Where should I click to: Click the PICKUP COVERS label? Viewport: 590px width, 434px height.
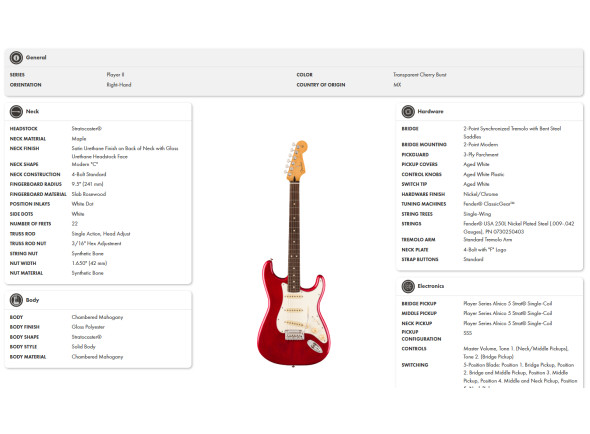[420, 164]
